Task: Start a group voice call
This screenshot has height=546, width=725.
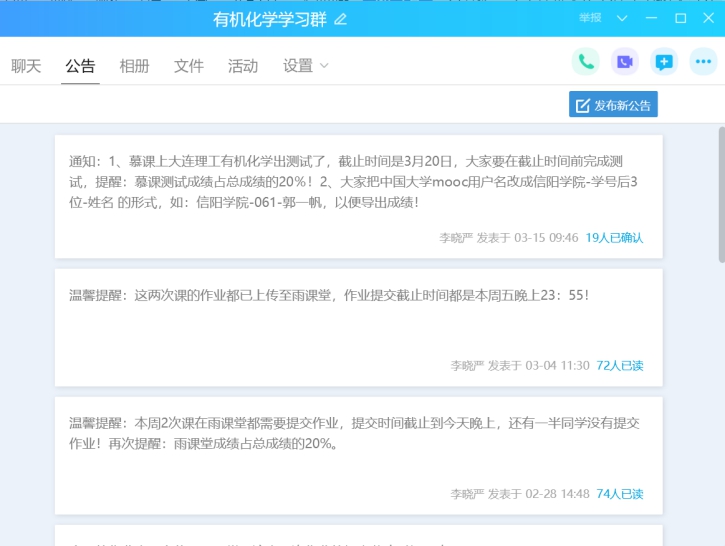Action: tap(586, 62)
